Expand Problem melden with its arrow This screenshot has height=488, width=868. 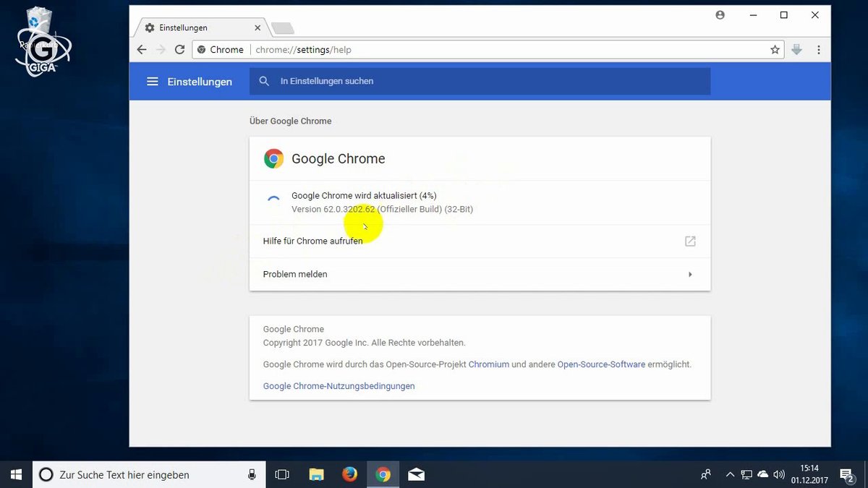coord(689,274)
